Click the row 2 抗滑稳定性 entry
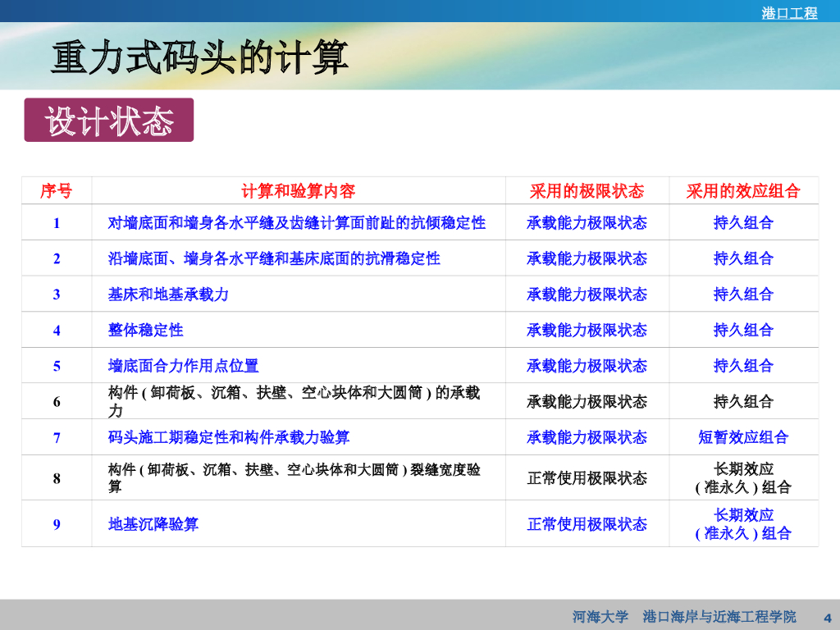 click(x=274, y=258)
